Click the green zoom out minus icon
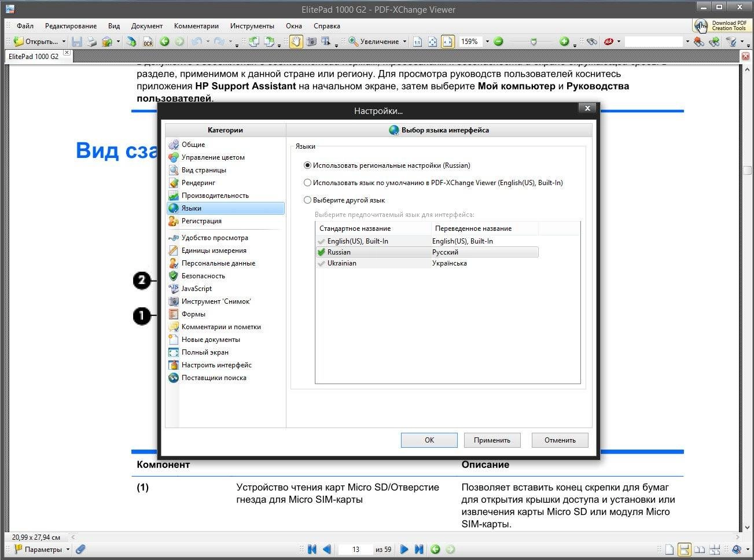Image resolution: width=754 pixels, height=560 pixels. pyautogui.click(x=498, y=42)
